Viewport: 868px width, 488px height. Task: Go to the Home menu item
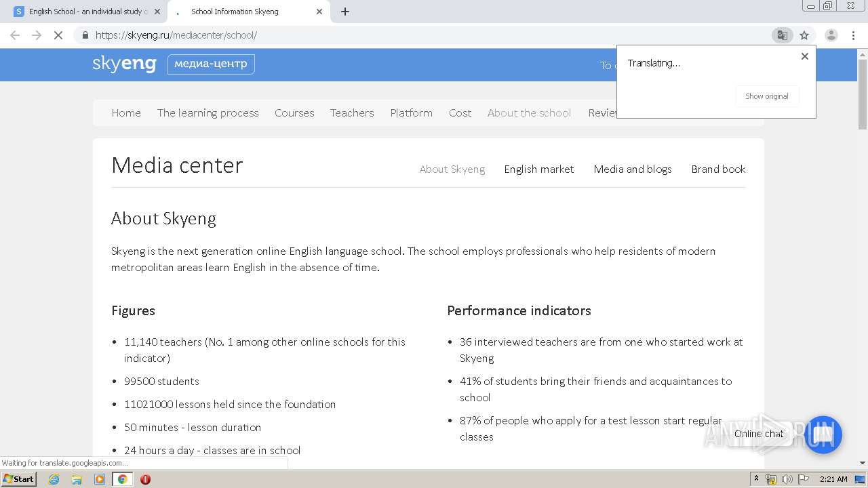pos(126,113)
